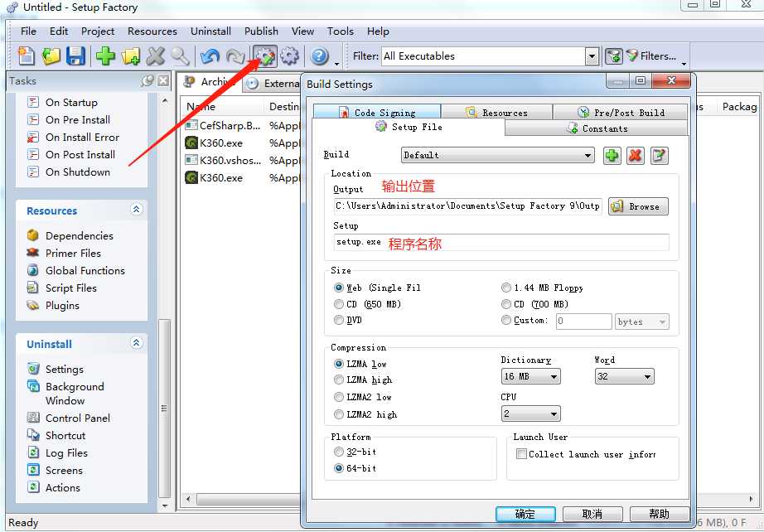This screenshot has height=532, width=764.
Task: Click the Undo arrow toolbar icon
Action: click(210, 56)
